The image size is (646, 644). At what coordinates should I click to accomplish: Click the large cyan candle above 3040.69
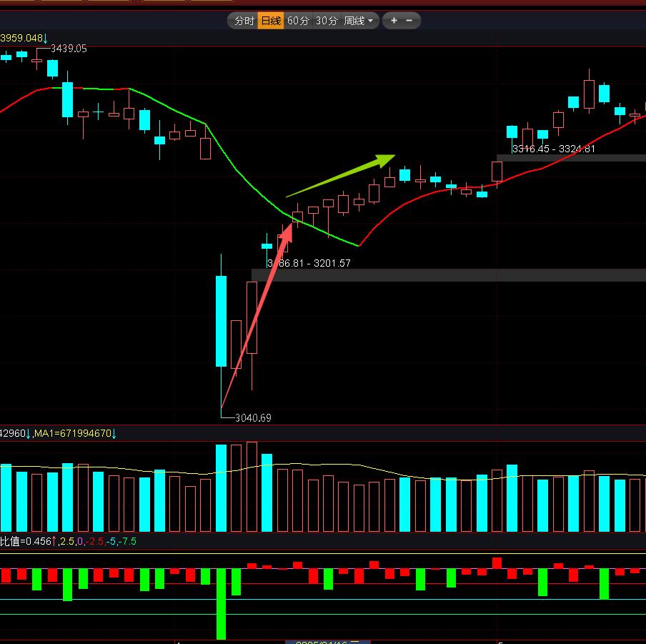222,322
